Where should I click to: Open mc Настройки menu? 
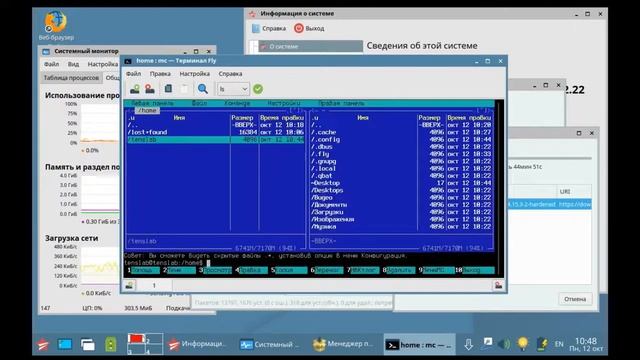pos(284,103)
